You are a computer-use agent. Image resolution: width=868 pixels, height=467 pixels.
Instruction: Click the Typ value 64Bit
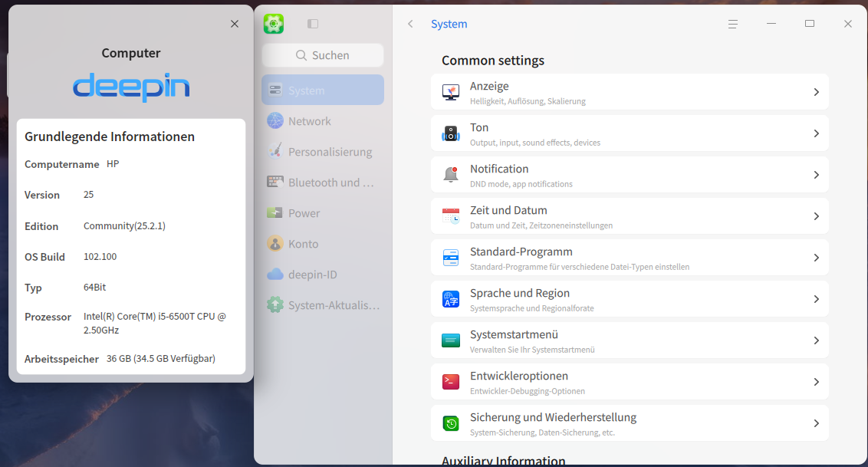pos(94,287)
